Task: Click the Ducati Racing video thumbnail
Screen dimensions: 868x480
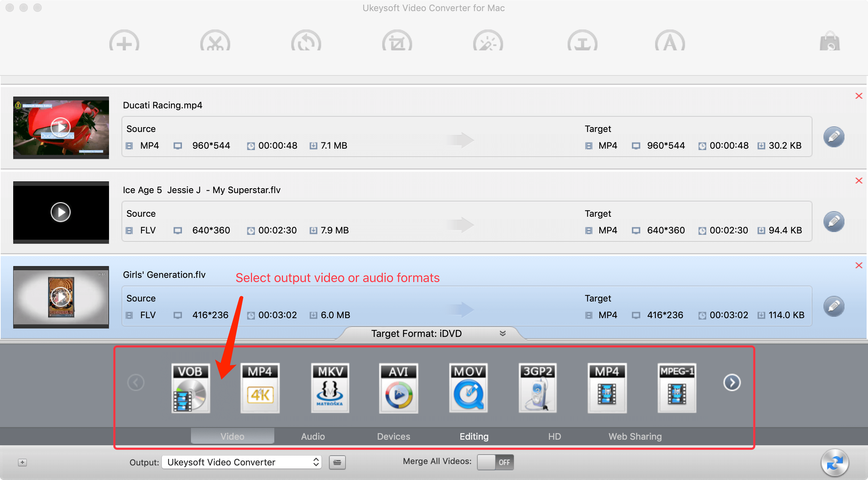Action: click(x=61, y=127)
